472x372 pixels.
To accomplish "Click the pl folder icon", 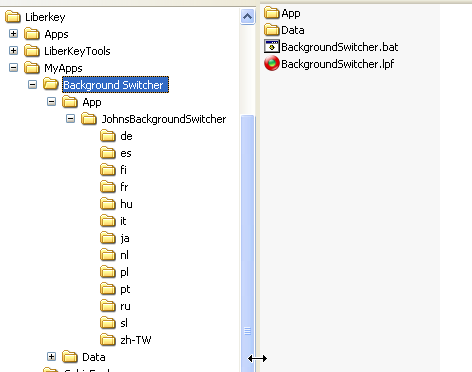I will tap(108, 272).
